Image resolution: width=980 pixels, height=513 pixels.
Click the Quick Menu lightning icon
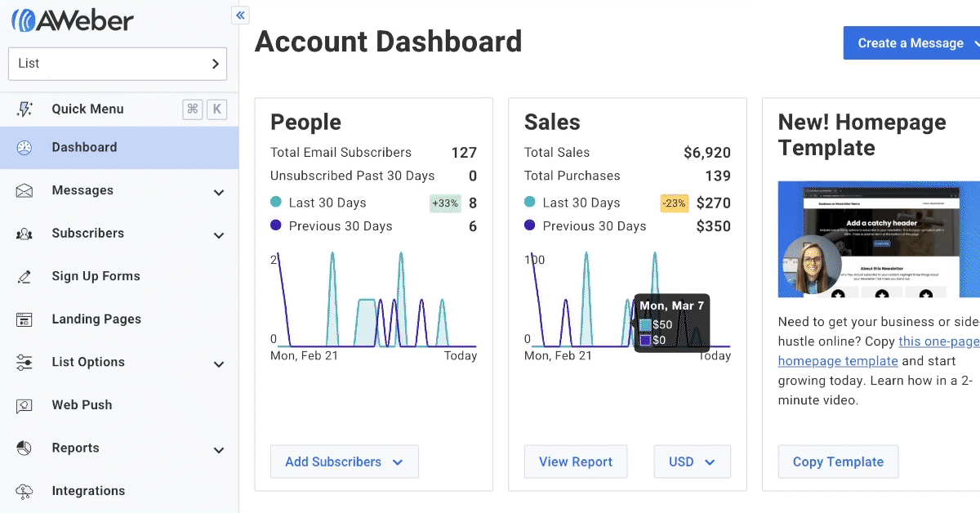24,109
